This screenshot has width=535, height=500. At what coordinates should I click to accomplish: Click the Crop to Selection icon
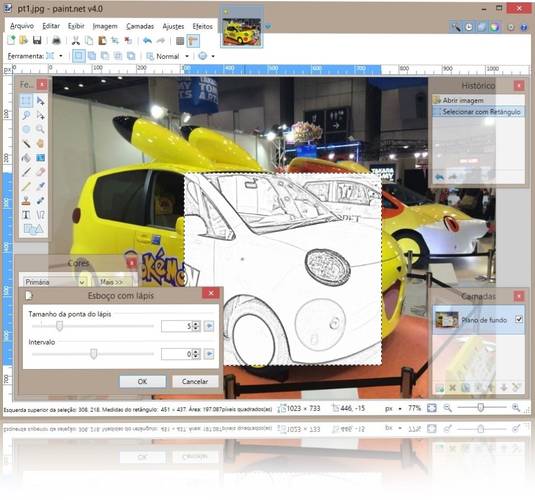pos(115,41)
